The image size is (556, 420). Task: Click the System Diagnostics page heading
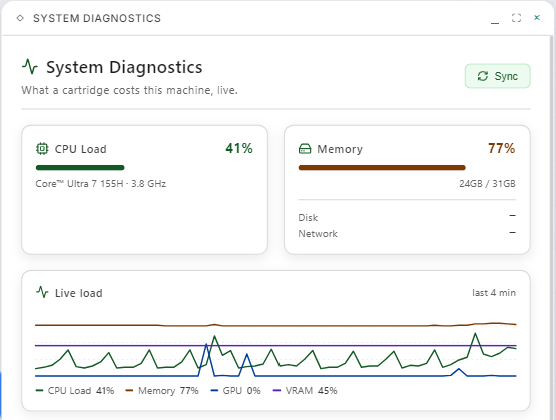124,67
